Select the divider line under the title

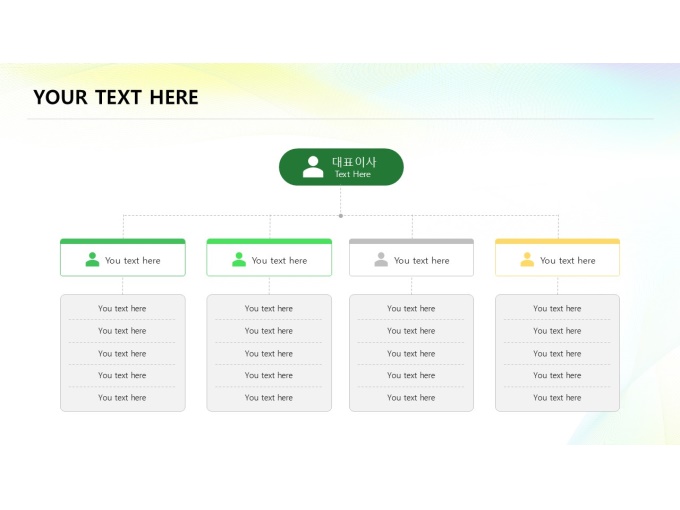pos(340,119)
